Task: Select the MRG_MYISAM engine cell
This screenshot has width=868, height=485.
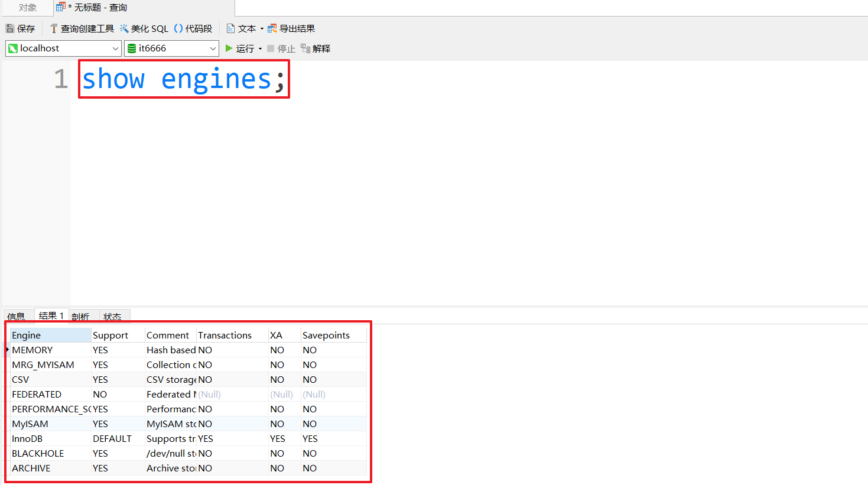Action: click(51, 364)
